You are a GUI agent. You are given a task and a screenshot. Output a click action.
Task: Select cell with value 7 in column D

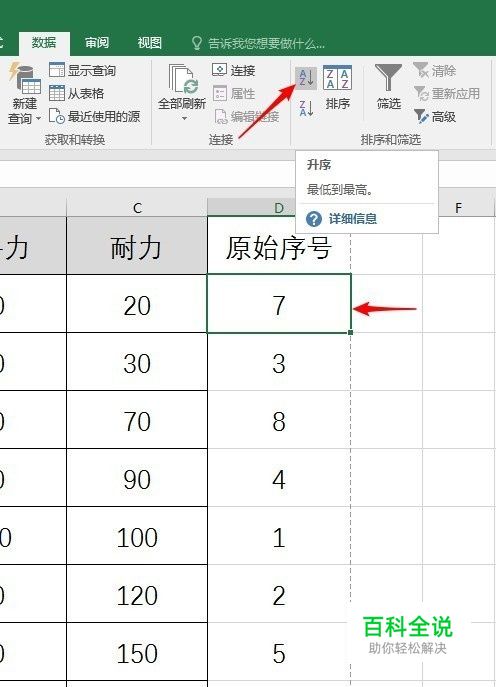279,304
